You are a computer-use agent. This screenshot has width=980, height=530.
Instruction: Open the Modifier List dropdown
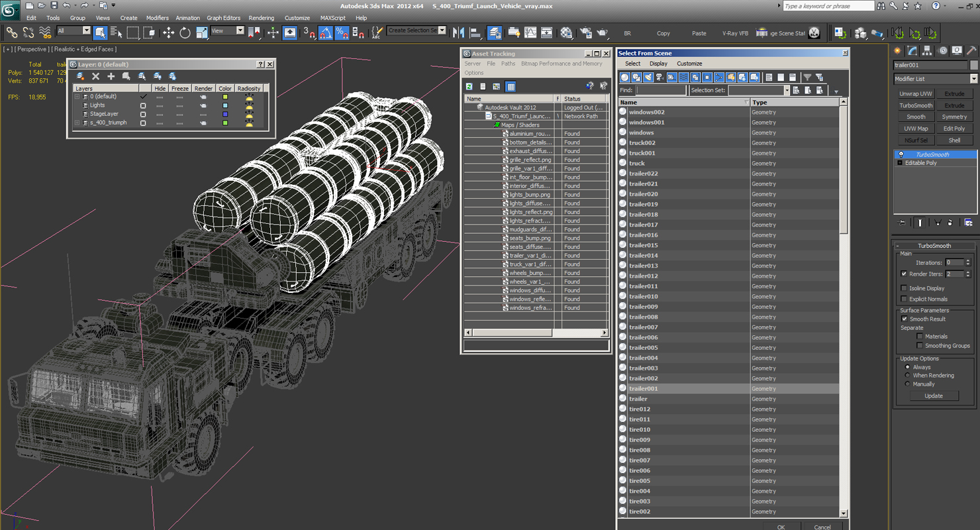click(935, 79)
